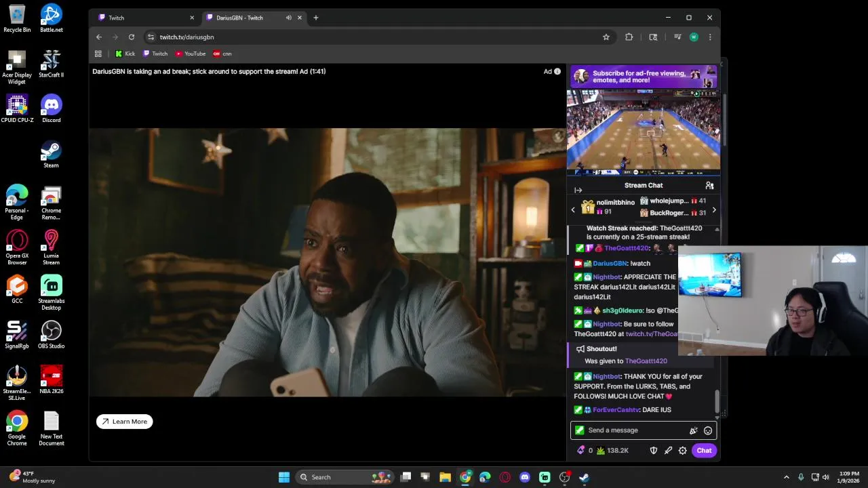Show previous gift leaderboard entries
868x488 pixels.
573,210
